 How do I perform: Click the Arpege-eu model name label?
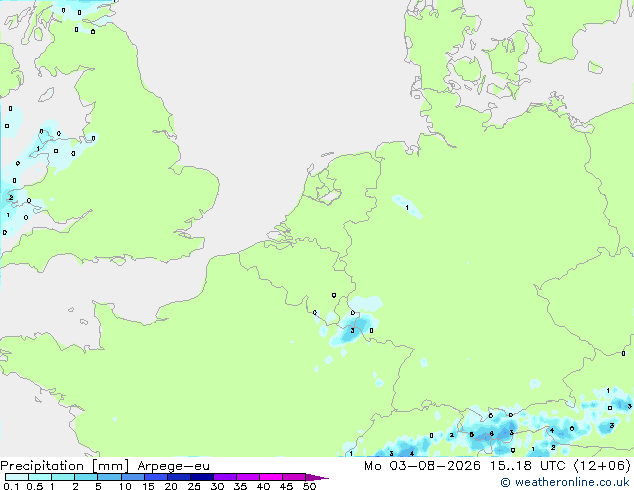tap(173, 466)
